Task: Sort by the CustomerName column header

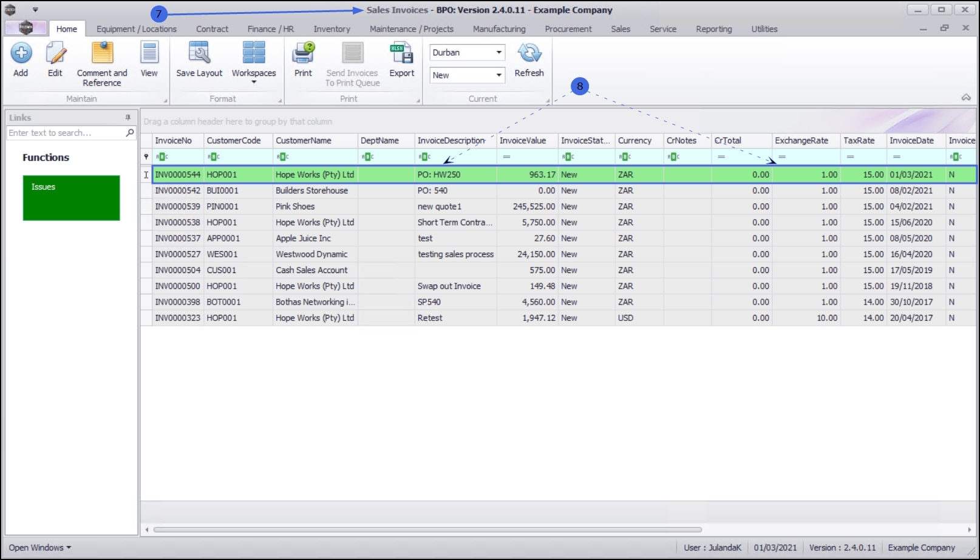Action: 315,141
